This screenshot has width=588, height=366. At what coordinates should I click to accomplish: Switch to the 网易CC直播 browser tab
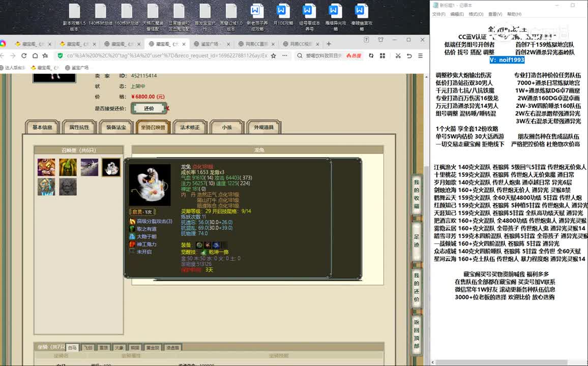click(x=256, y=44)
